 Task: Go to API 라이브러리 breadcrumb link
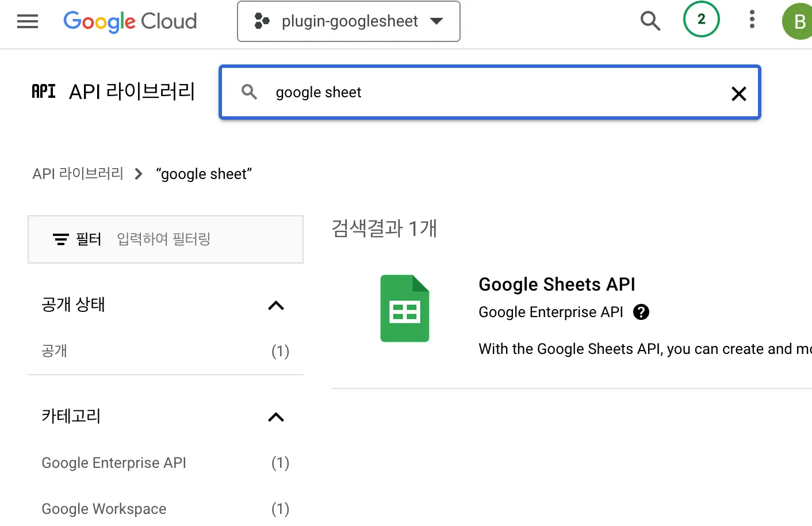pyautogui.click(x=78, y=174)
